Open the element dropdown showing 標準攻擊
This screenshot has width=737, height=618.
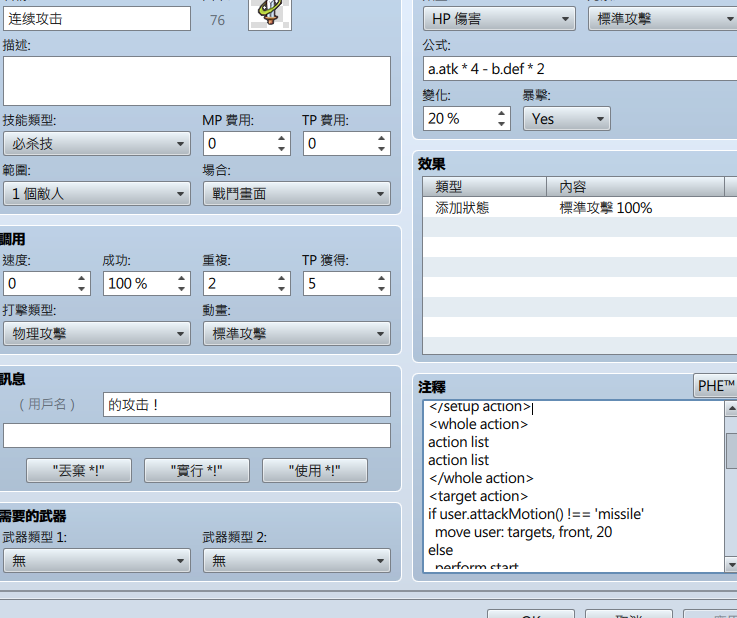tap(663, 19)
